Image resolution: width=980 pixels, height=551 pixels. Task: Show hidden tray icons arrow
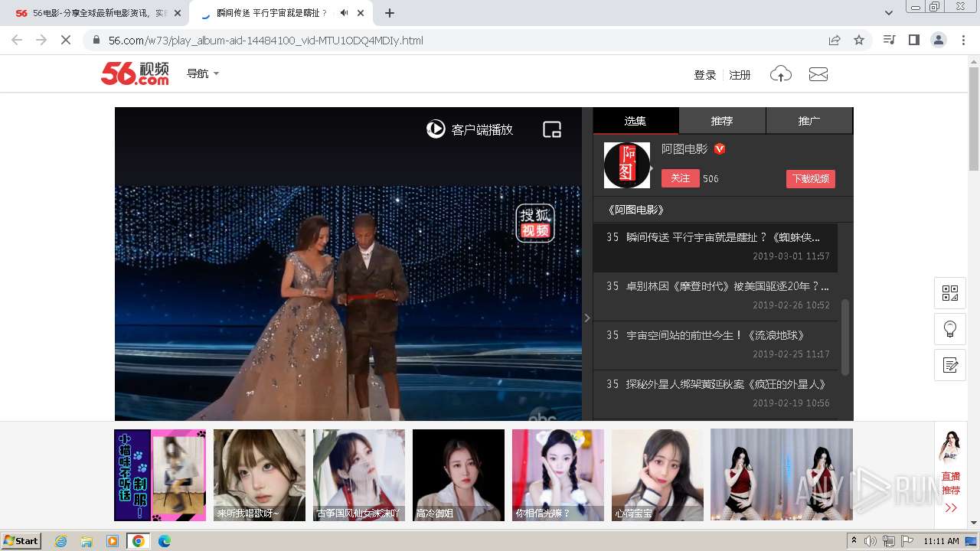click(854, 541)
